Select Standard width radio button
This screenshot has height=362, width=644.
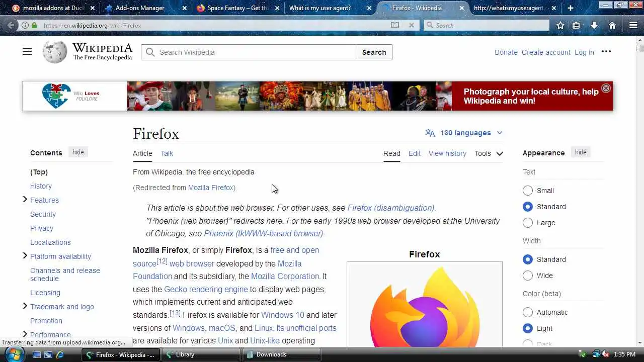527,259
